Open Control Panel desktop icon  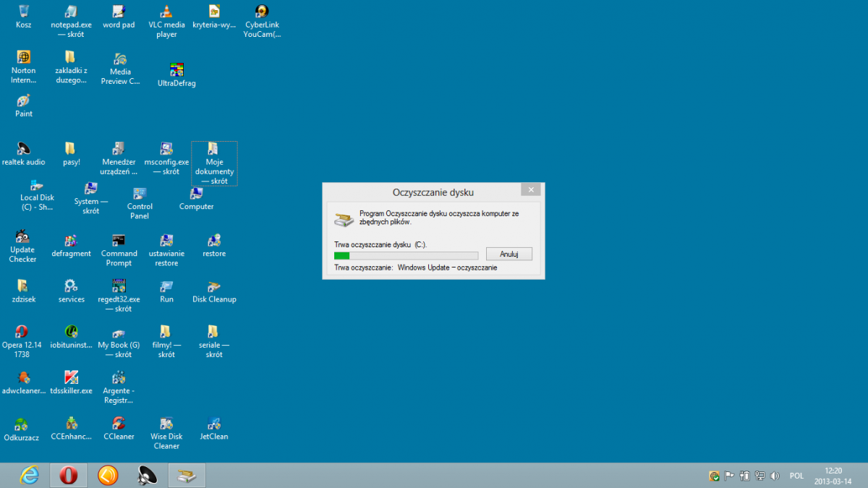(140, 193)
